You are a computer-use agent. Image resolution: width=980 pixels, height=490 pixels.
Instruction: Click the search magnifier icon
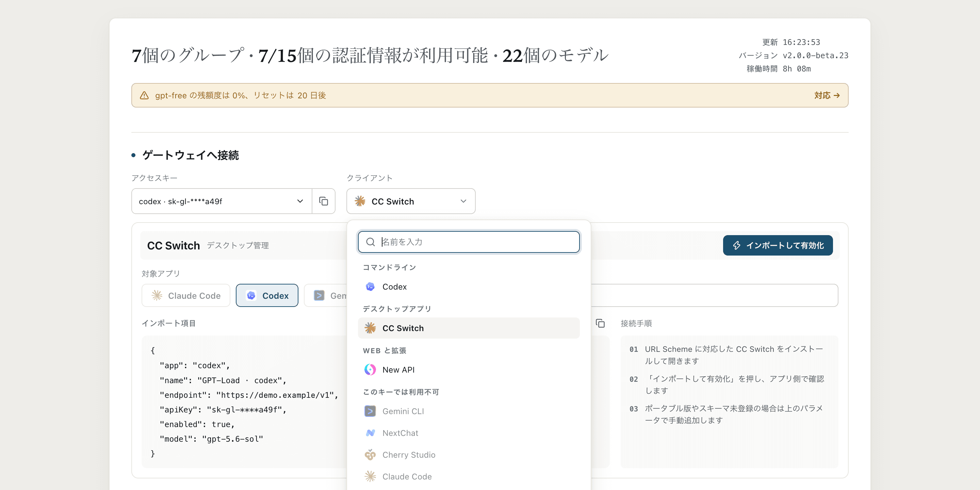pyautogui.click(x=371, y=242)
